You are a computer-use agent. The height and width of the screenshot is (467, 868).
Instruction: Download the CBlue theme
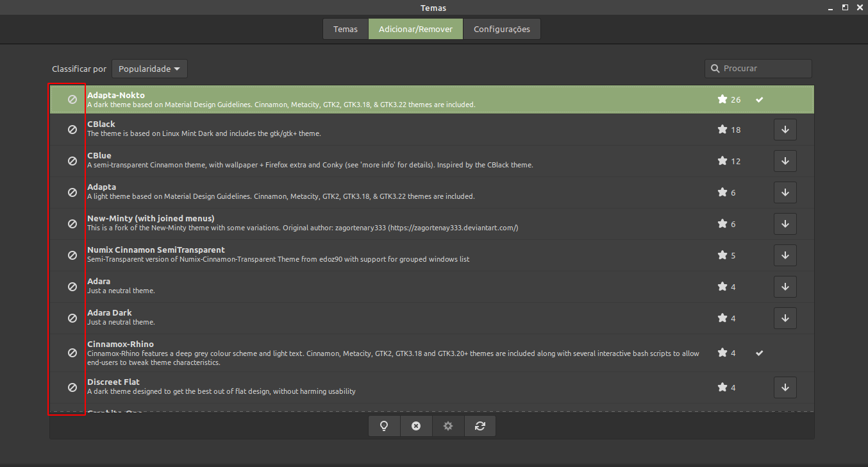[x=785, y=161]
